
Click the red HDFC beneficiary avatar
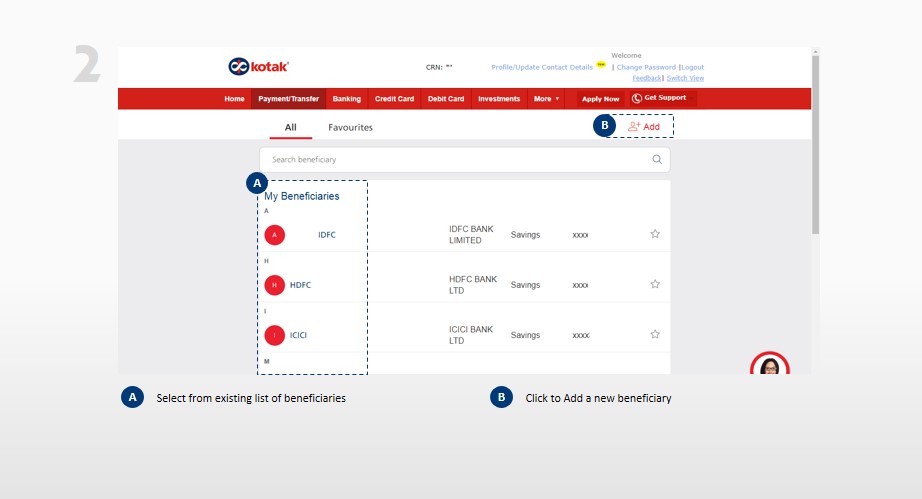pyautogui.click(x=275, y=285)
